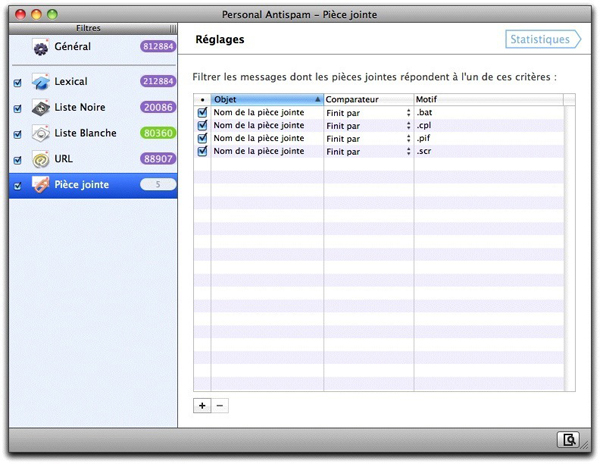Toggle the .scr rule checkbox
The image size is (600, 464).
(202, 151)
